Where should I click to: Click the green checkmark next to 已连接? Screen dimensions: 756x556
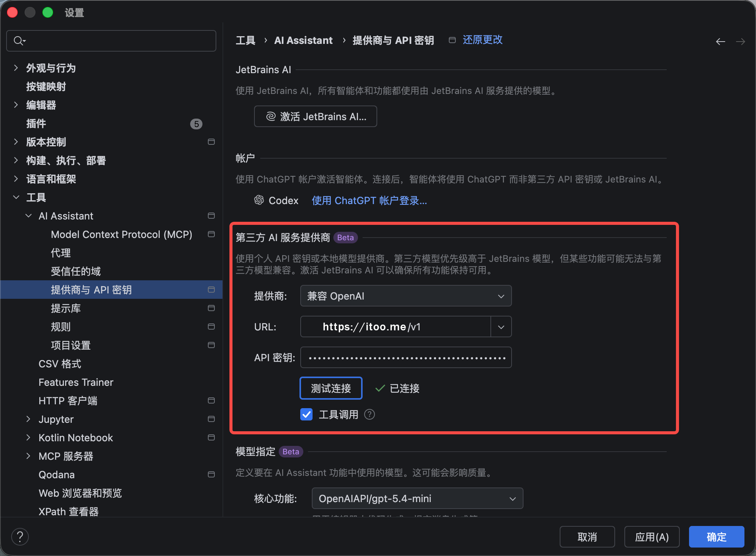(x=380, y=388)
